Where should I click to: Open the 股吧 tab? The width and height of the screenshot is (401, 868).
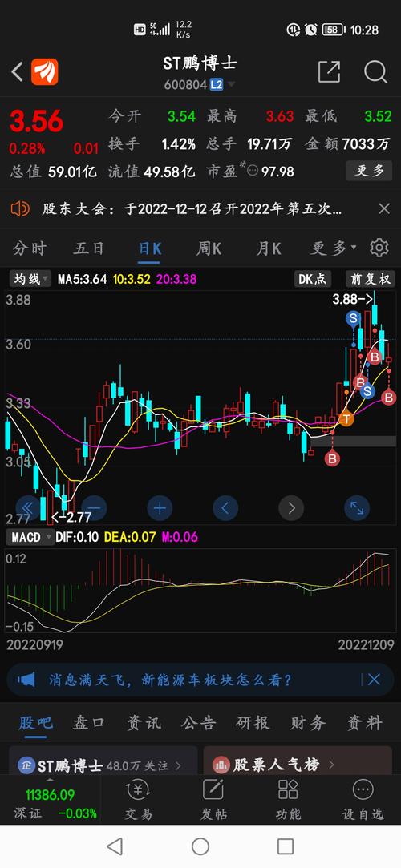[x=35, y=722]
